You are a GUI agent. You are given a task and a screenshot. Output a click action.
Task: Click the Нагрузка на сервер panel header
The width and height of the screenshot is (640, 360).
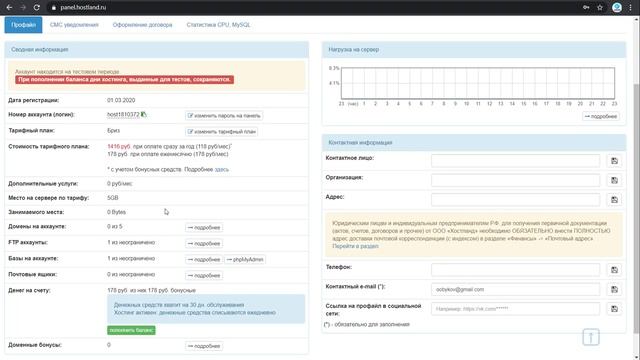click(x=474, y=49)
